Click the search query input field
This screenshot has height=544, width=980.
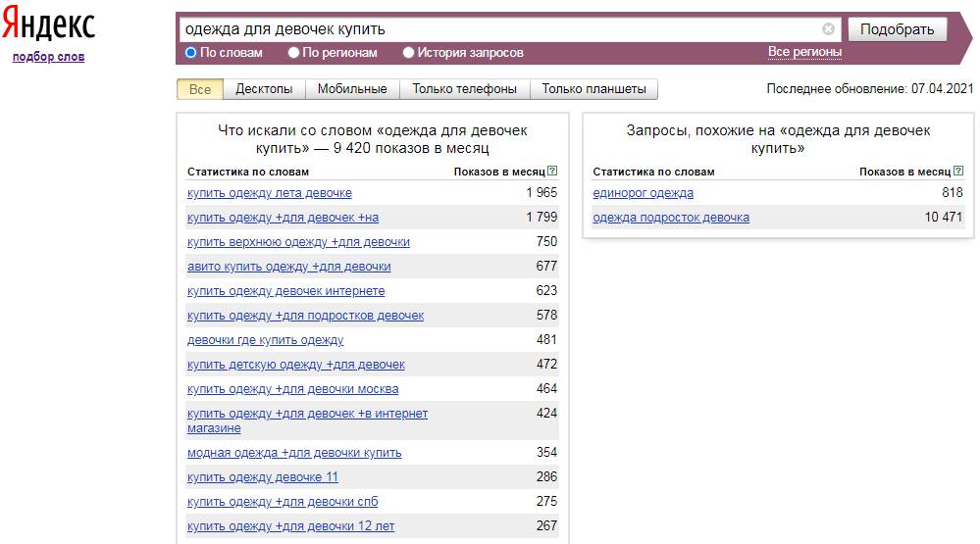pos(500,29)
